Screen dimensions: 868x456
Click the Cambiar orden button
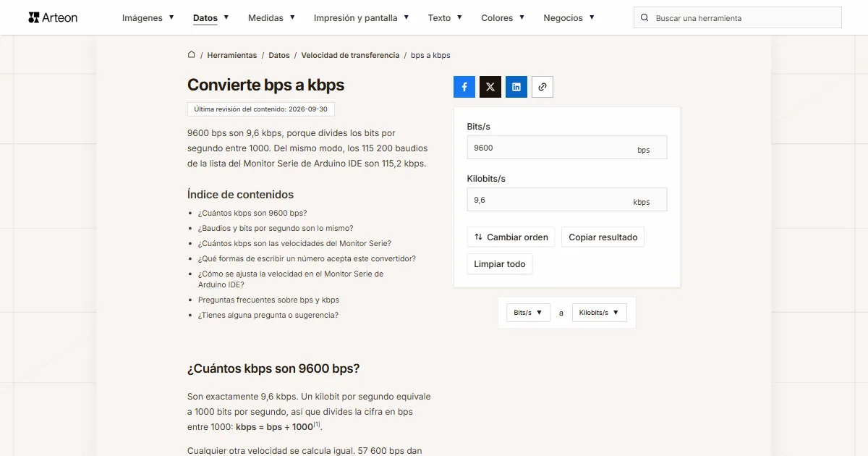tap(511, 237)
